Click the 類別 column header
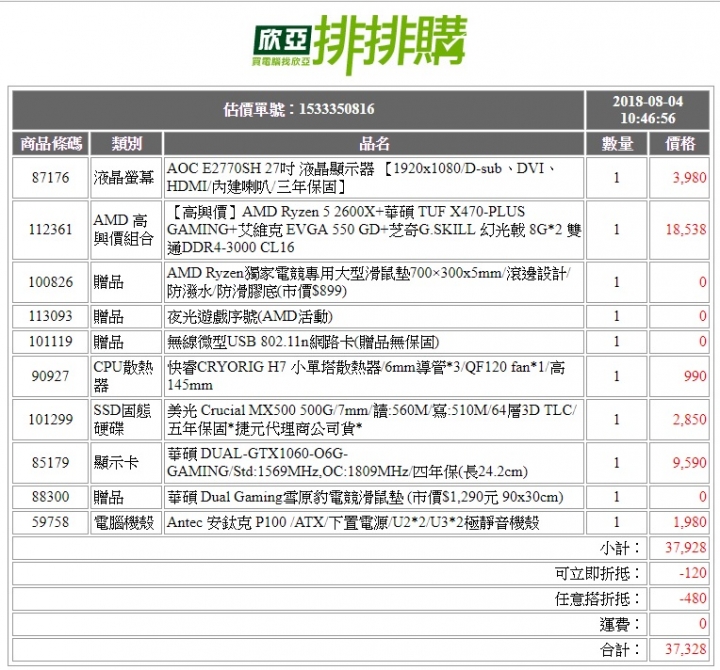Viewport: 720px width, 670px height. (126, 144)
